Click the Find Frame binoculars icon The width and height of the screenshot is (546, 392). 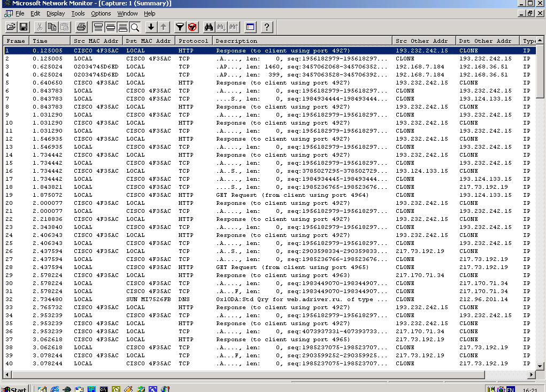pos(209,27)
